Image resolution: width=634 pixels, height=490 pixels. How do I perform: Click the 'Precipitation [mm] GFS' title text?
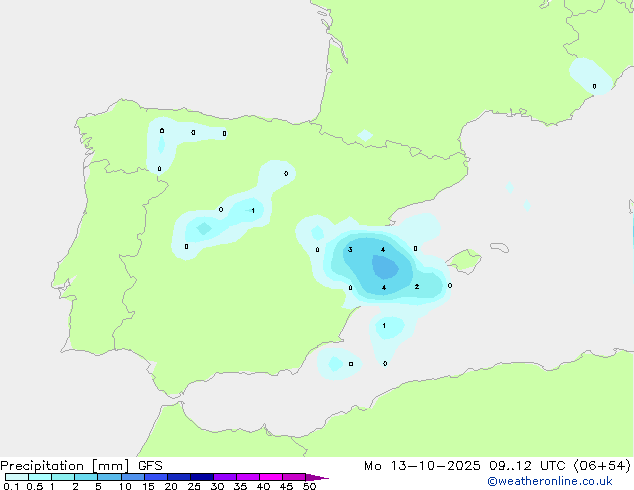[81, 466]
